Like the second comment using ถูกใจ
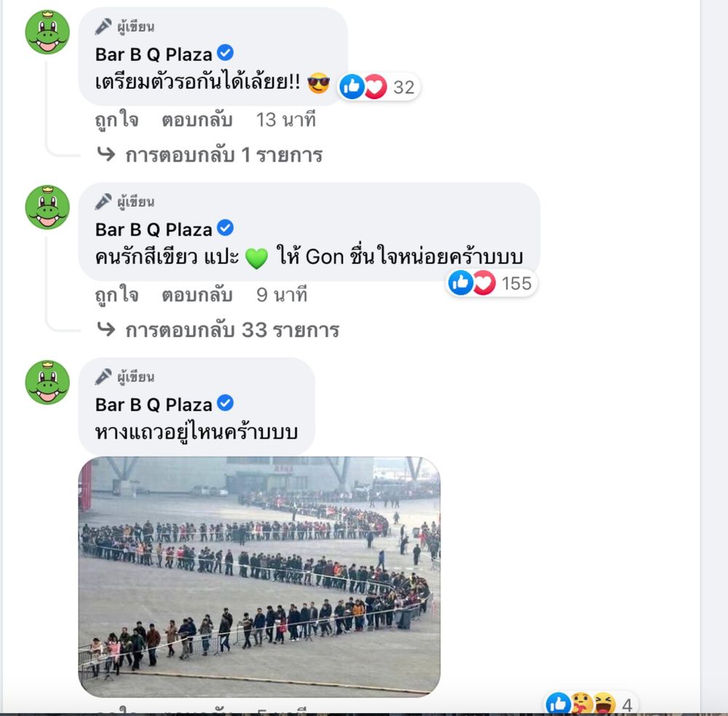 click(x=117, y=295)
